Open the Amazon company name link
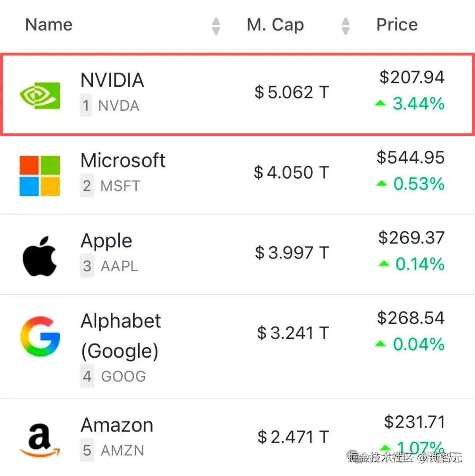 click(117, 425)
